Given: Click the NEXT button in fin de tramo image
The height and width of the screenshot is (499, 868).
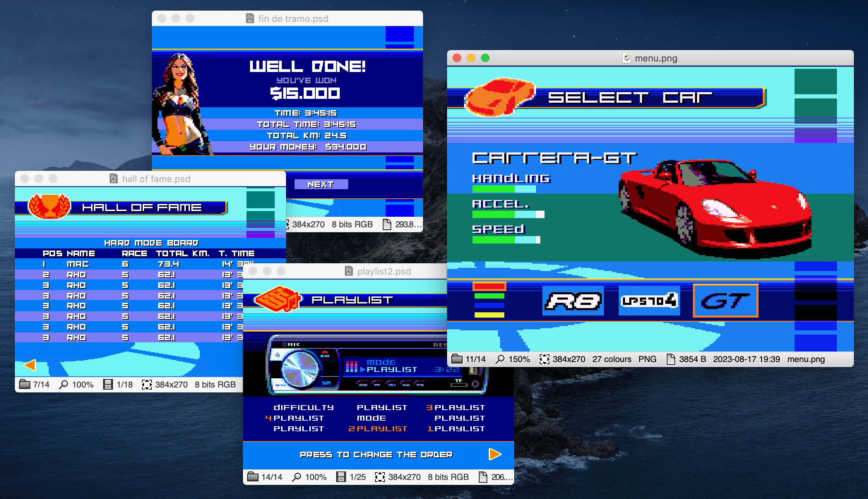Looking at the screenshot, I should [x=321, y=184].
